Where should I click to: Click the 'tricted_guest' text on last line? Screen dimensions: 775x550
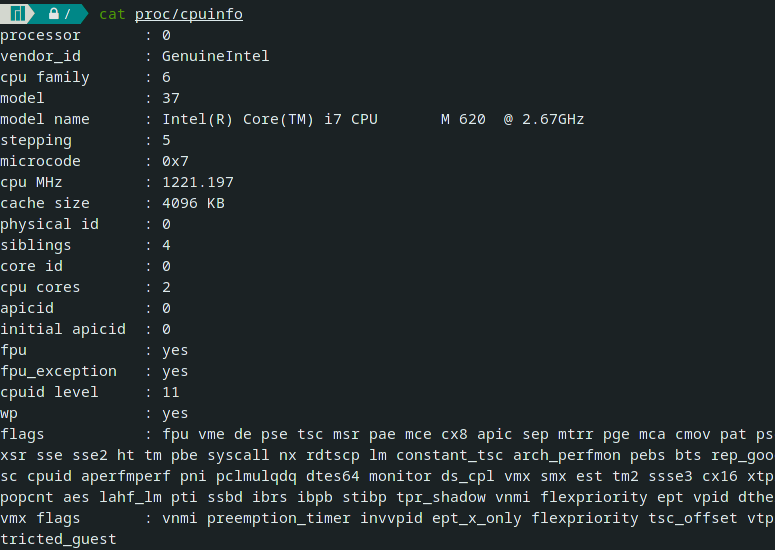(58, 539)
